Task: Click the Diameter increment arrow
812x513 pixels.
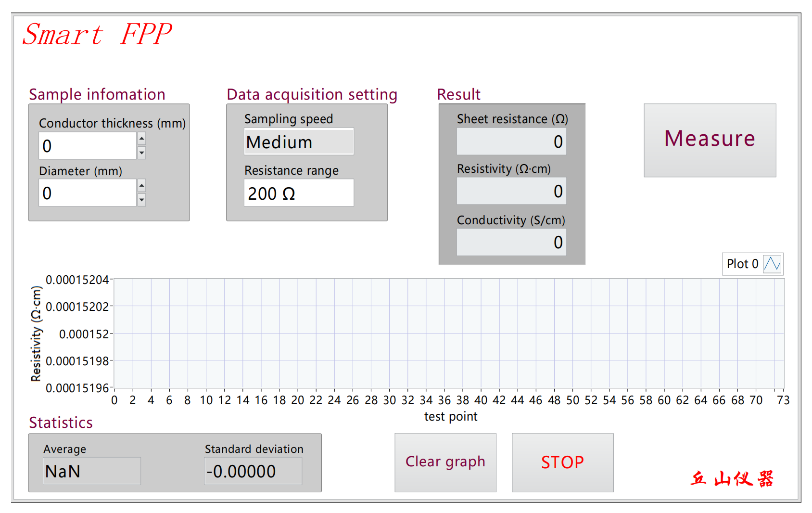Action: point(141,185)
